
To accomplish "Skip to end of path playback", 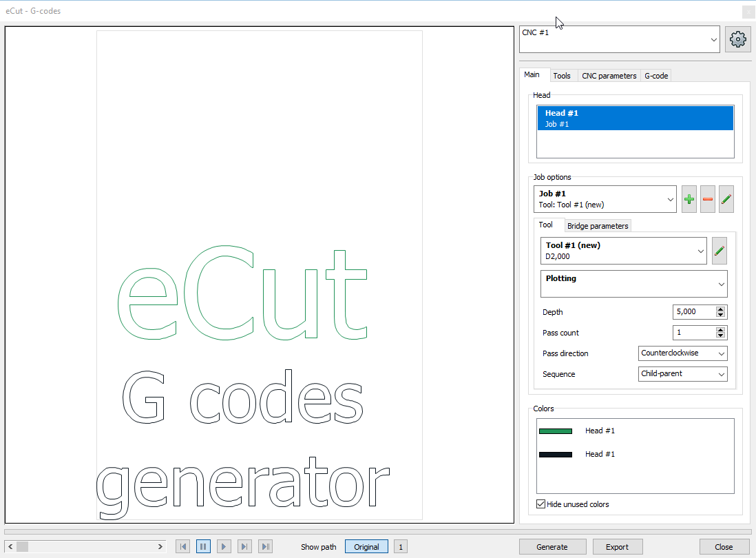I will pos(265,546).
